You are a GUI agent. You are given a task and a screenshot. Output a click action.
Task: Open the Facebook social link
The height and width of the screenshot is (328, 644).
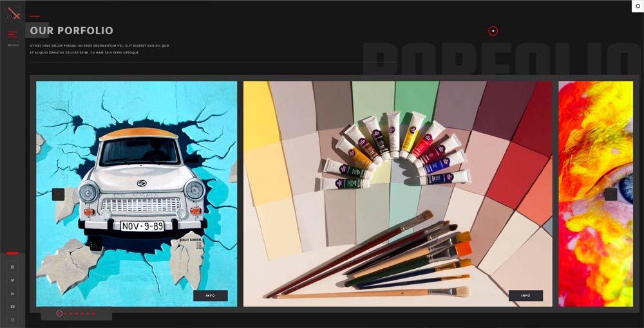(x=13, y=267)
